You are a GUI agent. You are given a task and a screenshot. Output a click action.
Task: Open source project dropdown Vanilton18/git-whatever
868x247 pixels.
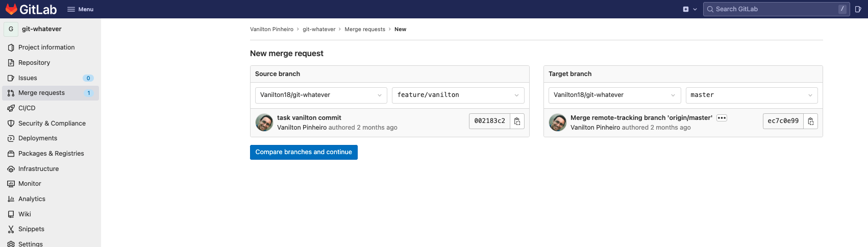[x=321, y=95]
